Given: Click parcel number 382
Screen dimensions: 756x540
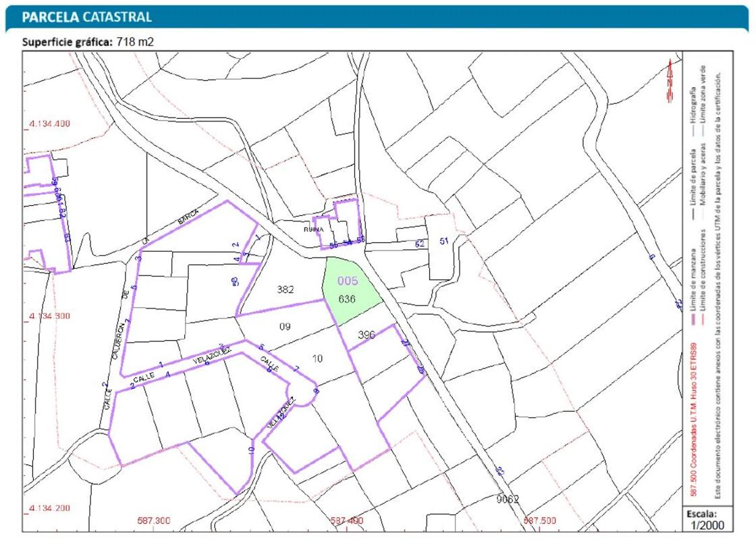Looking at the screenshot, I should (286, 290).
